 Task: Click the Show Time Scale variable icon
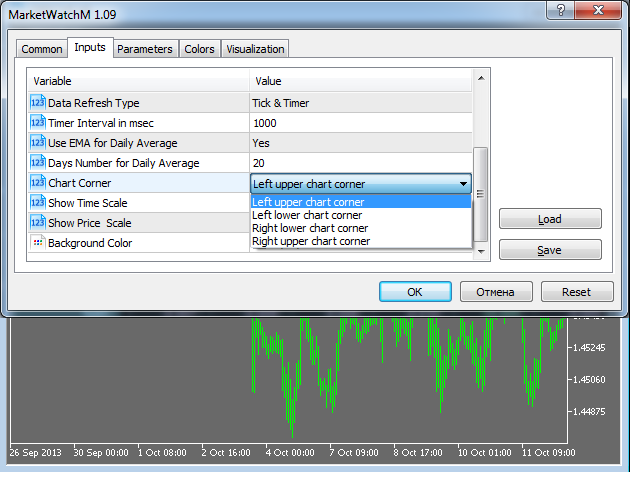(38, 203)
